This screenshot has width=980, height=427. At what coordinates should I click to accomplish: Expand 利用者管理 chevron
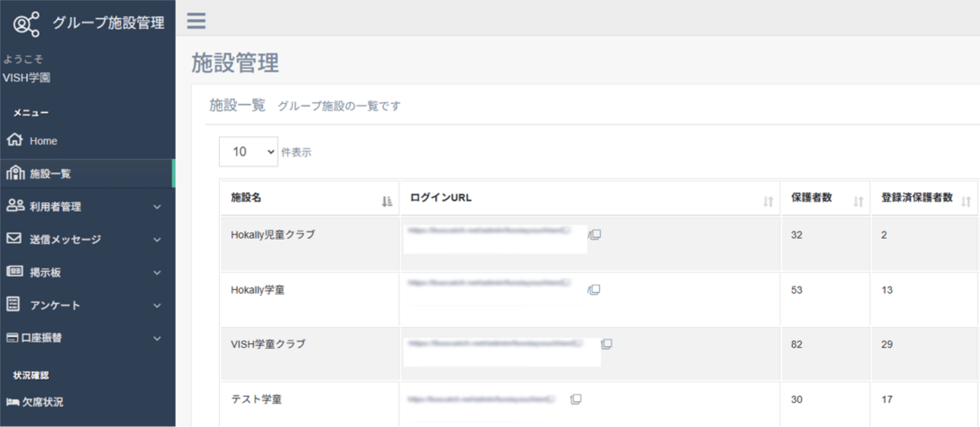[x=157, y=207]
